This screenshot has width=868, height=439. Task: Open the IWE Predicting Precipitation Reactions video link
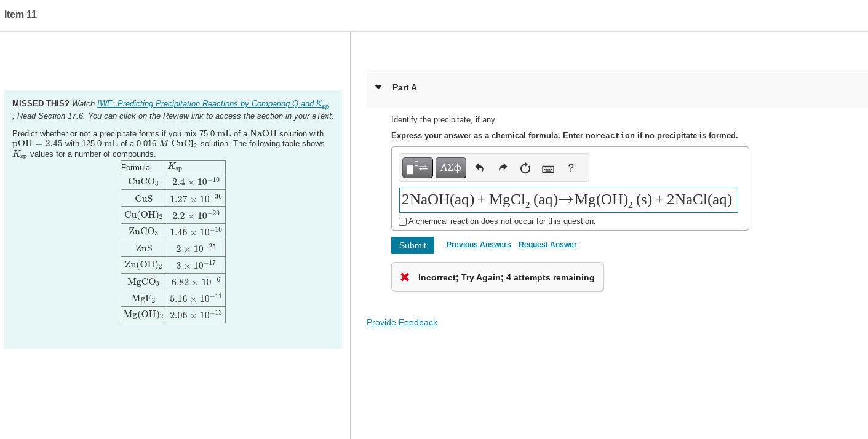(x=212, y=103)
